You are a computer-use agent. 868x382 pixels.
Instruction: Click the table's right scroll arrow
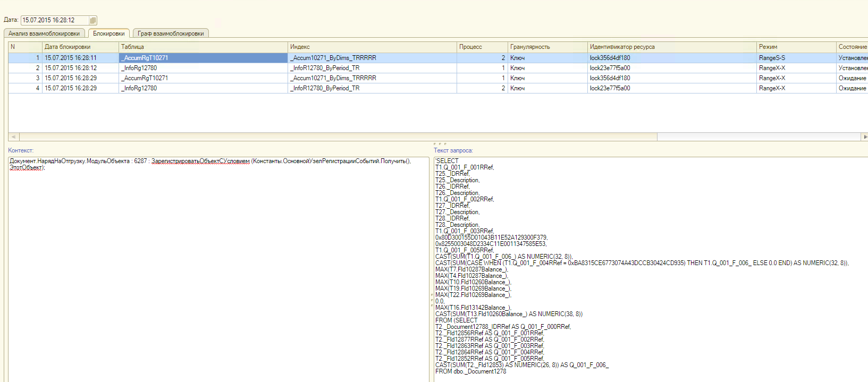coord(865,137)
